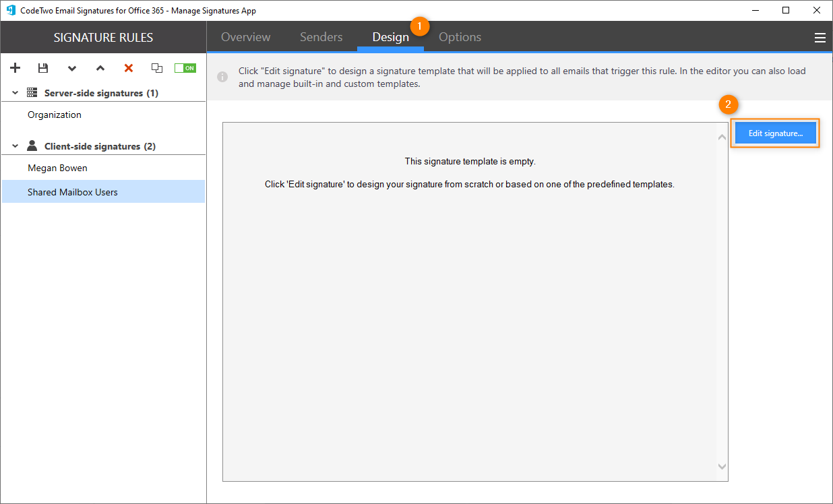Click the scroll-up arrow in the preview pane
Screen dimensions: 833x504
pos(721,135)
